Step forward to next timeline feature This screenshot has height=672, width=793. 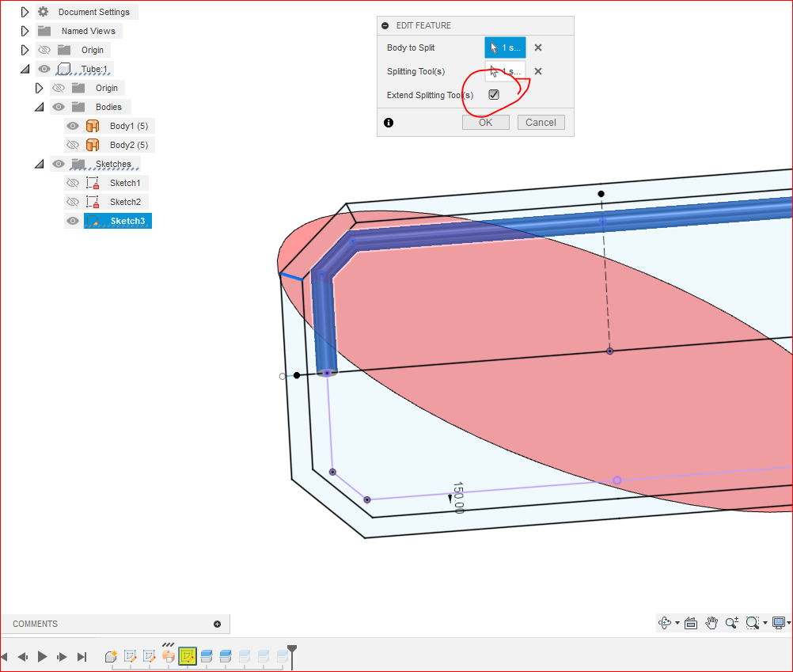(x=62, y=657)
